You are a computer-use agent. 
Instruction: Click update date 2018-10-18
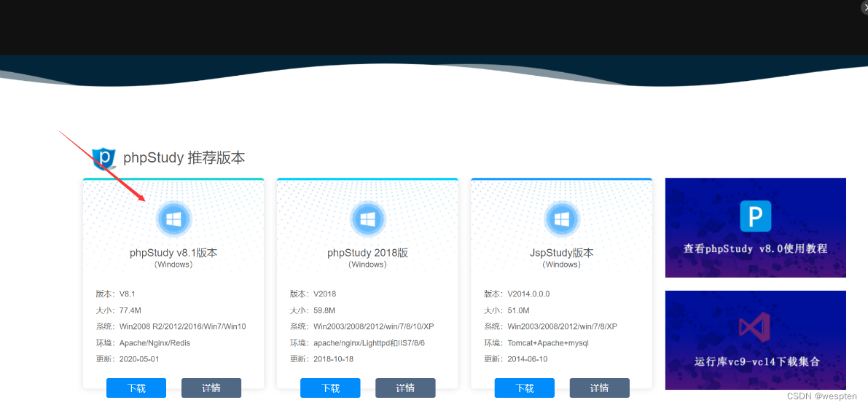click(x=333, y=359)
